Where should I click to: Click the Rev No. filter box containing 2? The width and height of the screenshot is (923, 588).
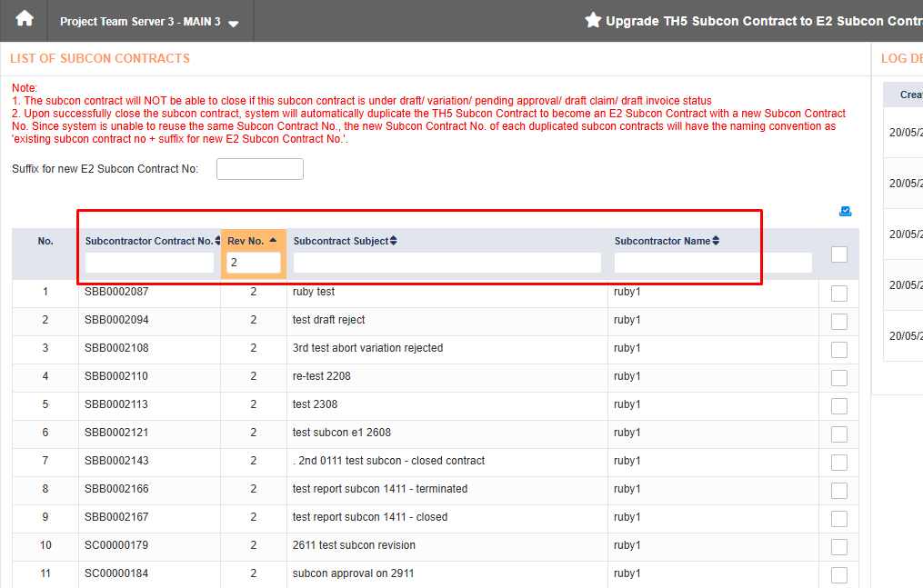tap(254, 263)
